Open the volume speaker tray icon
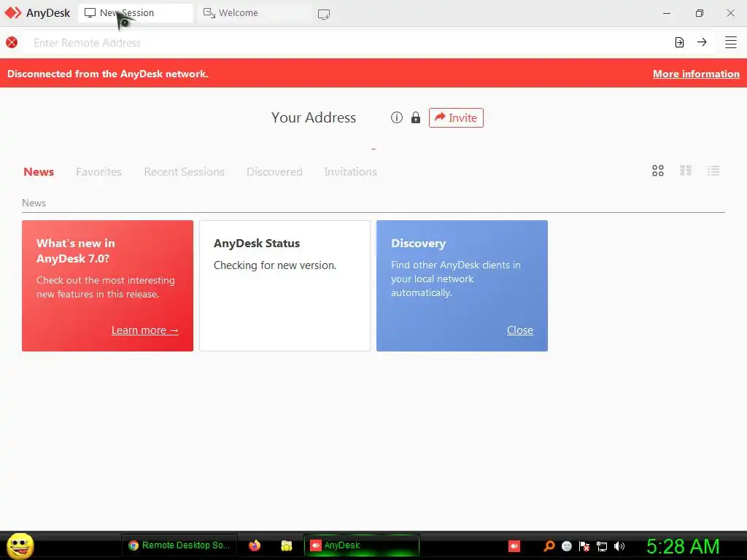This screenshot has width=747, height=560. tap(619, 546)
